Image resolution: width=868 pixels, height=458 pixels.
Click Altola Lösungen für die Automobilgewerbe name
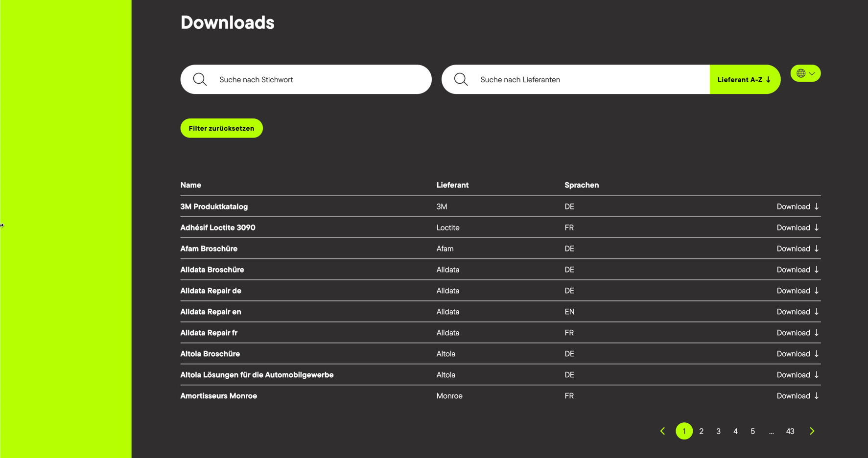click(x=257, y=375)
